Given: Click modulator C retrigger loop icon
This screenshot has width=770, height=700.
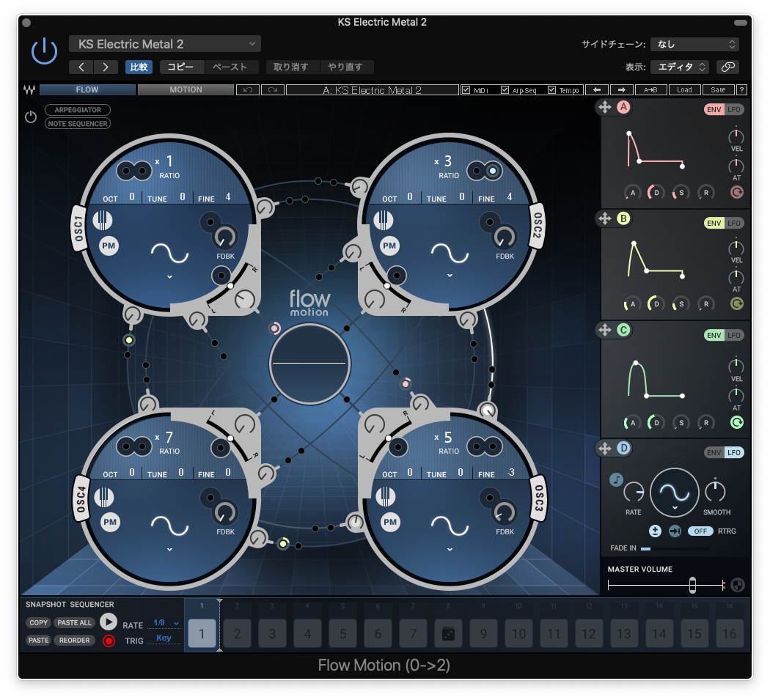Looking at the screenshot, I should click(736, 422).
